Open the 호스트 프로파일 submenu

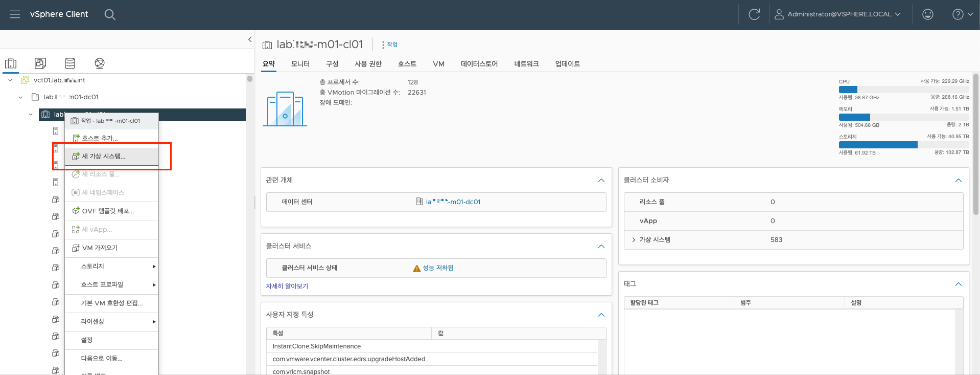(x=111, y=284)
